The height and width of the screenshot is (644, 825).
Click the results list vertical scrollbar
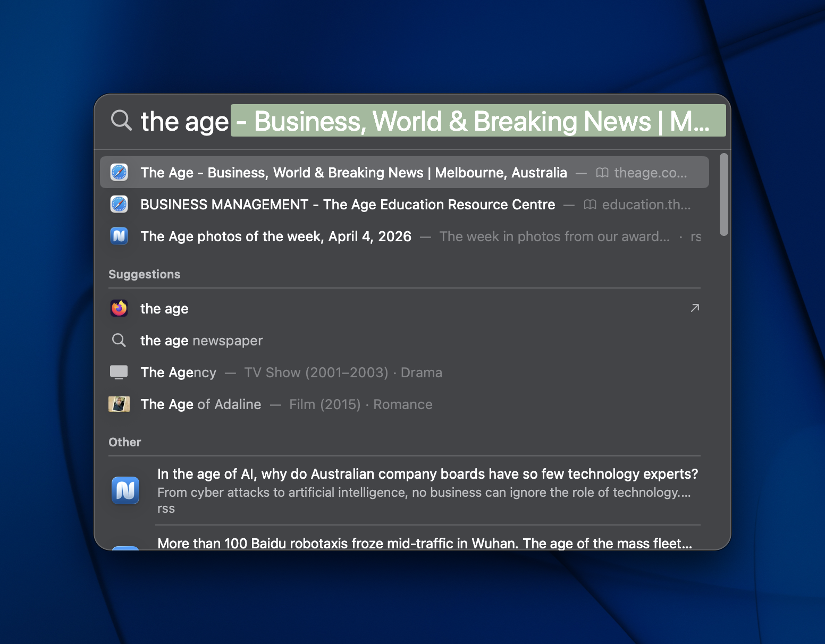click(723, 194)
